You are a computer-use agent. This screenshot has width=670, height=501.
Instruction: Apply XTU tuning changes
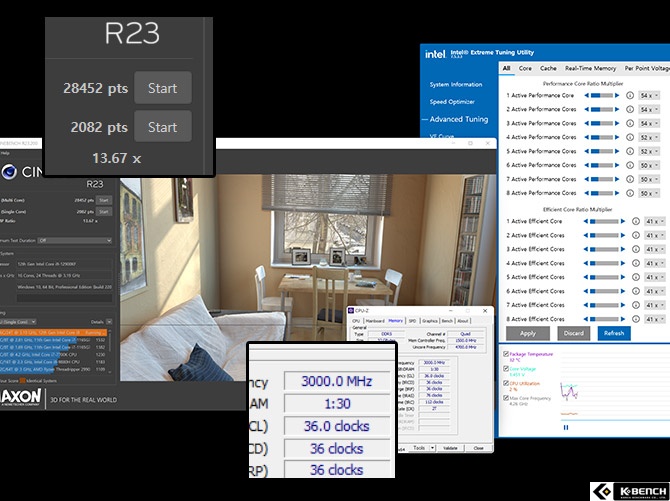point(528,333)
